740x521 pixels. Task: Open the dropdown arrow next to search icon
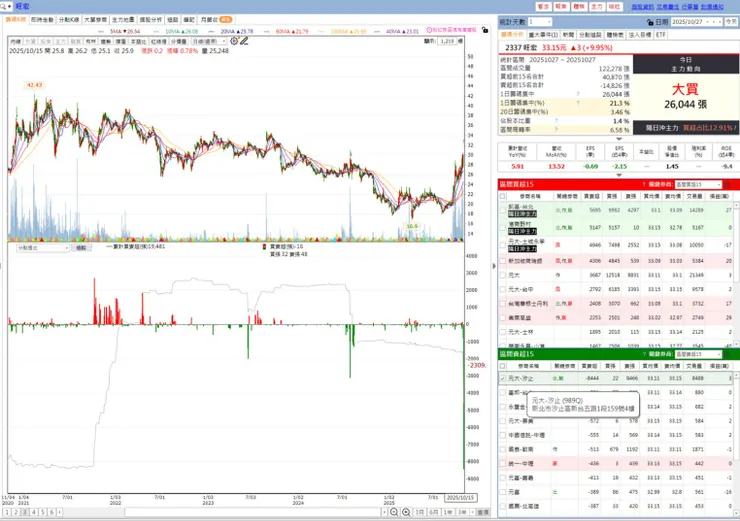(x=9, y=7)
